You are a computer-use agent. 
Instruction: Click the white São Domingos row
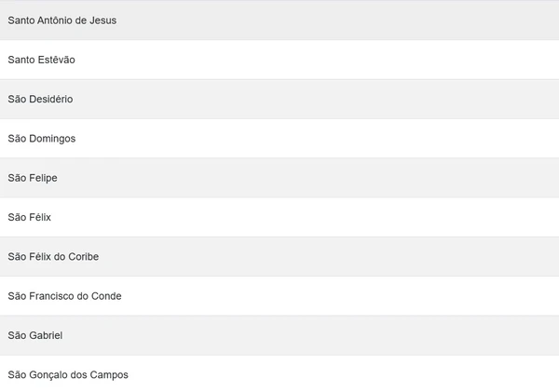pos(279,139)
